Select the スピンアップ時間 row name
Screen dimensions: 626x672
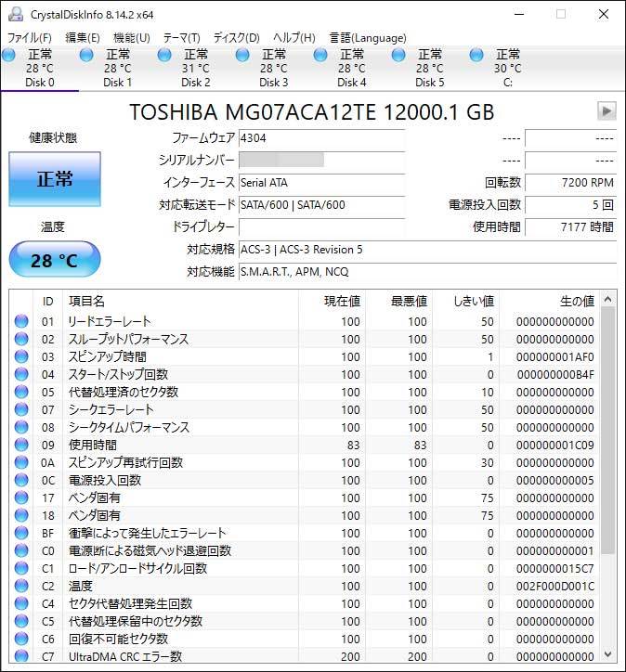click(107, 356)
